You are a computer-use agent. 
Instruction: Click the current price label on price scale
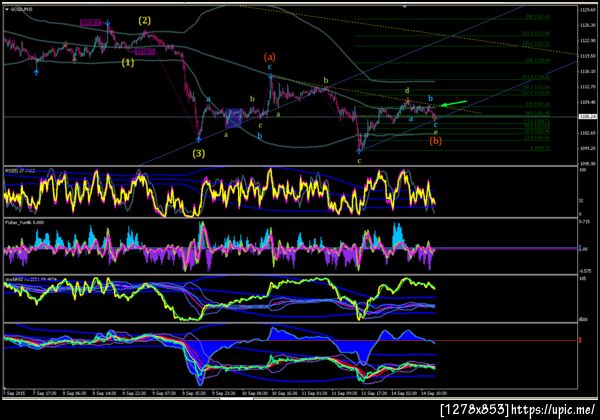coord(588,117)
